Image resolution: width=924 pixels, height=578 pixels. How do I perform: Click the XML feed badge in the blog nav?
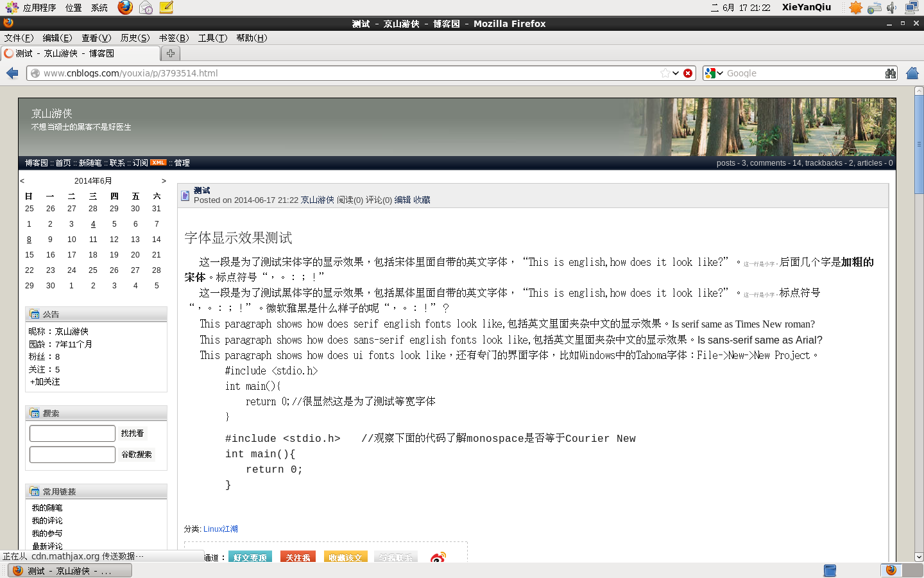[158, 162]
